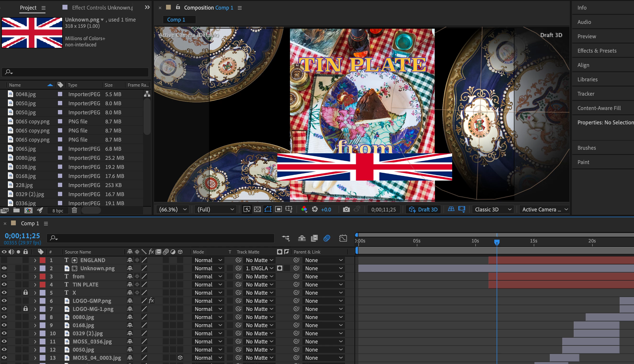Unlock the LOGO-MG-1.png layer
This screenshot has height=364, width=634.
[26, 309]
